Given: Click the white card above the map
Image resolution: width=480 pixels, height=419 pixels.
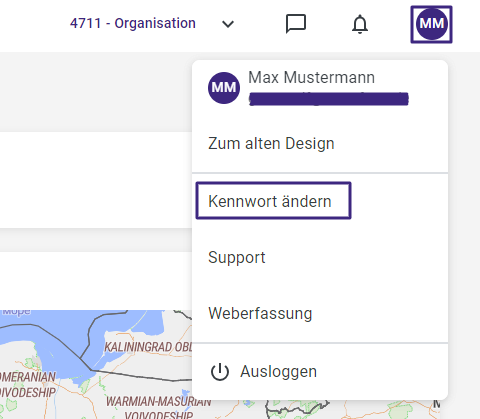Looking at the screenshot, I should coord(96,281).
